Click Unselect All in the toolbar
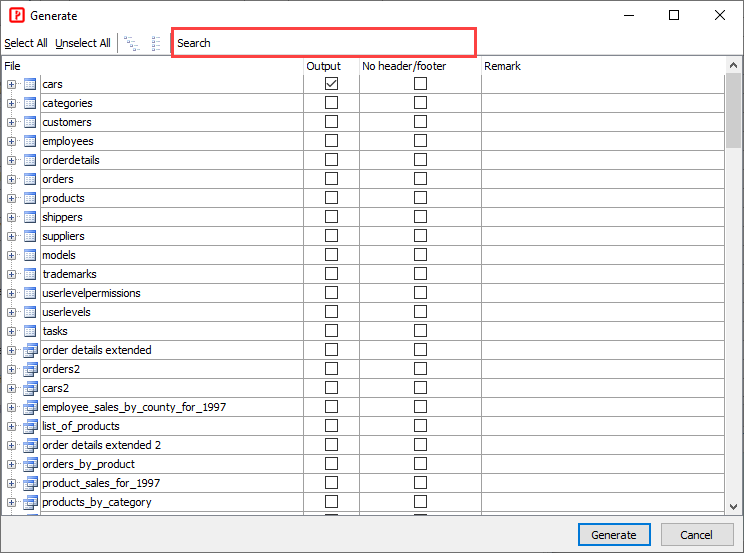Viewport: 744px width, 553px height. pos(83,43)
